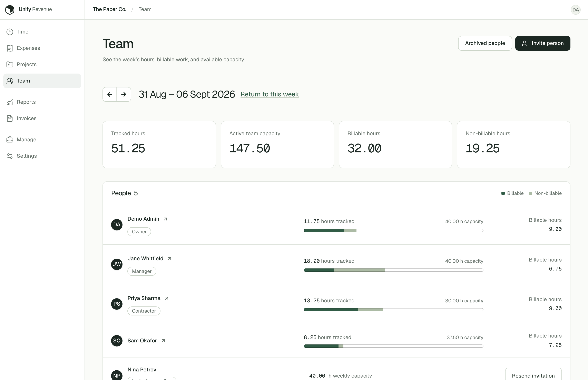Select Projects in the sidebar menu
The height and width of the screenshot is (380, 588).
tap(42, 64)
